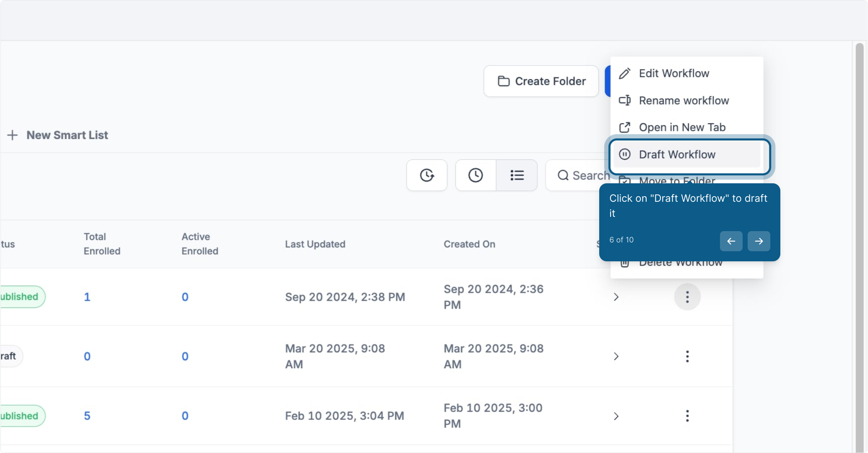Click Total Enrolled 0 in Mar 20 2025 row
Screen dimensions: 868x453
click(87, 357)
